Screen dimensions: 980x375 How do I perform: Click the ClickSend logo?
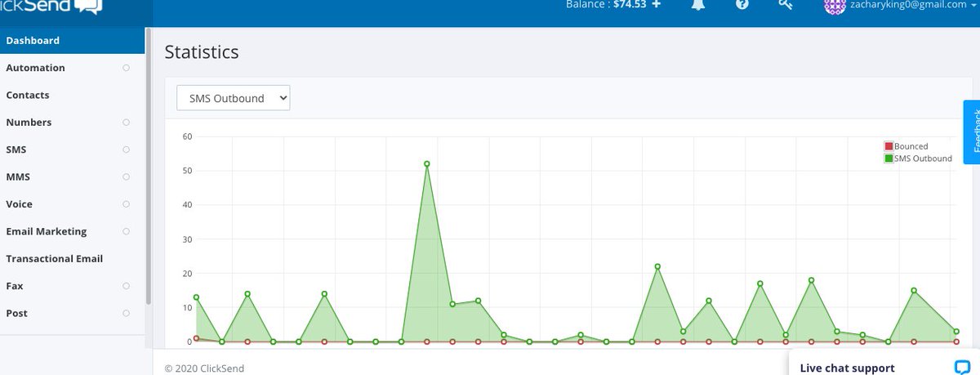click(x=52, y=6)
